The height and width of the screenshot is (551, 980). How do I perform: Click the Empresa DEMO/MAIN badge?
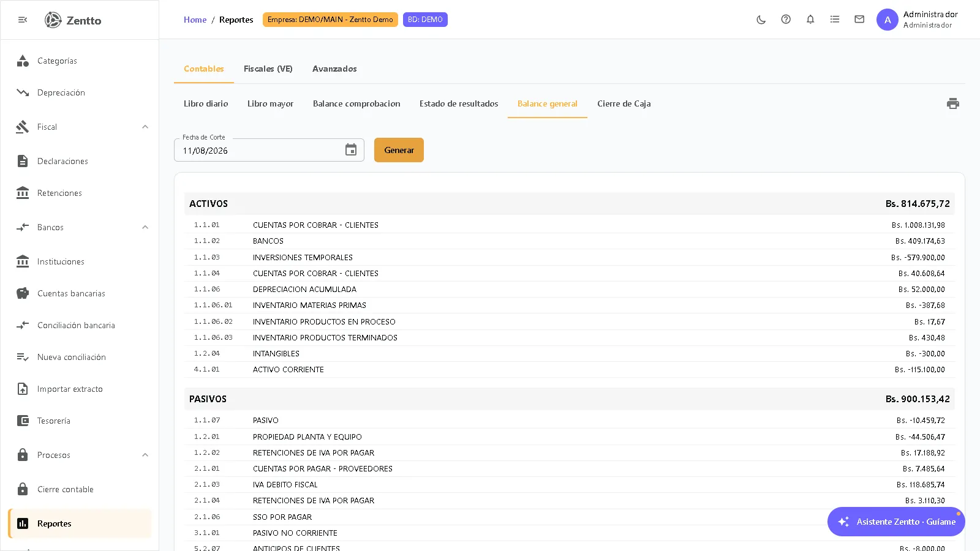point(330,20)
